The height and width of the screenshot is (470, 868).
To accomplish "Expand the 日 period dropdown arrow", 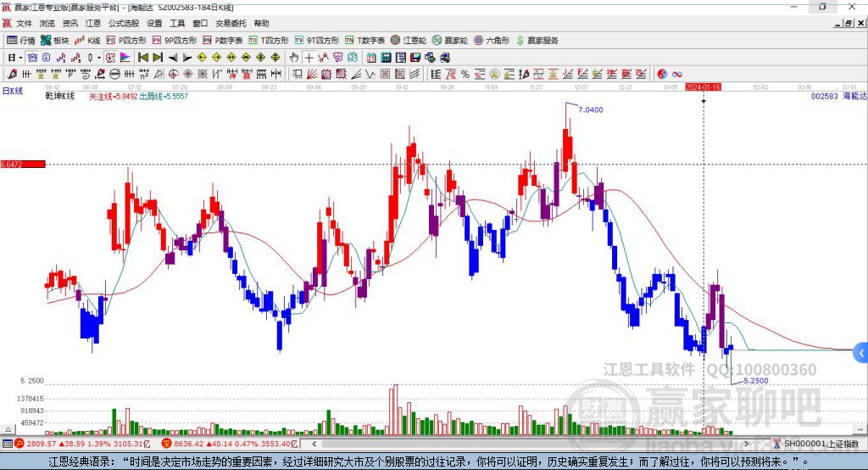I will [x=20, y=58].
